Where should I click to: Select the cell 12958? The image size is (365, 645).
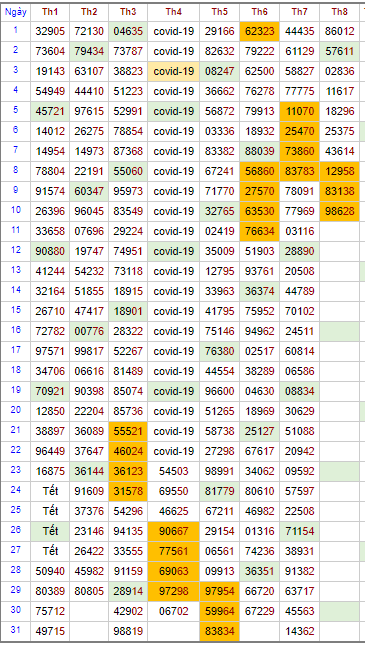pos(339,171)
